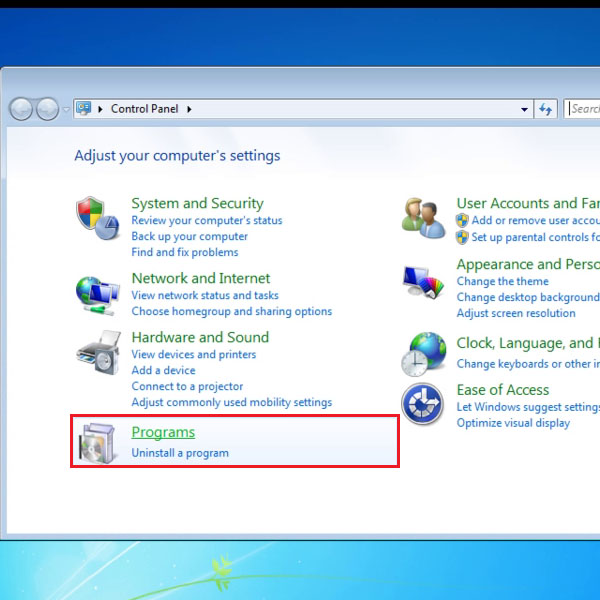Image resolution: width=600 pixels, height=600 pixels.
Task: Open Adjust screen resolution
Action: (x=516, y=313)
